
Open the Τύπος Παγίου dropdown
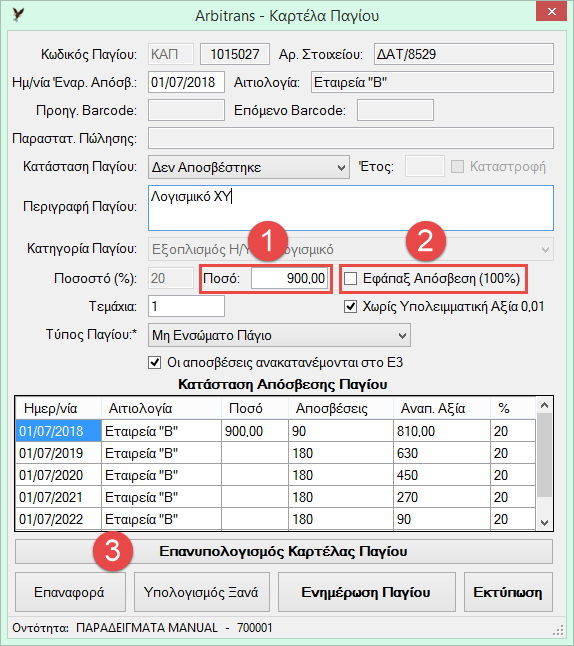point(279,335)
